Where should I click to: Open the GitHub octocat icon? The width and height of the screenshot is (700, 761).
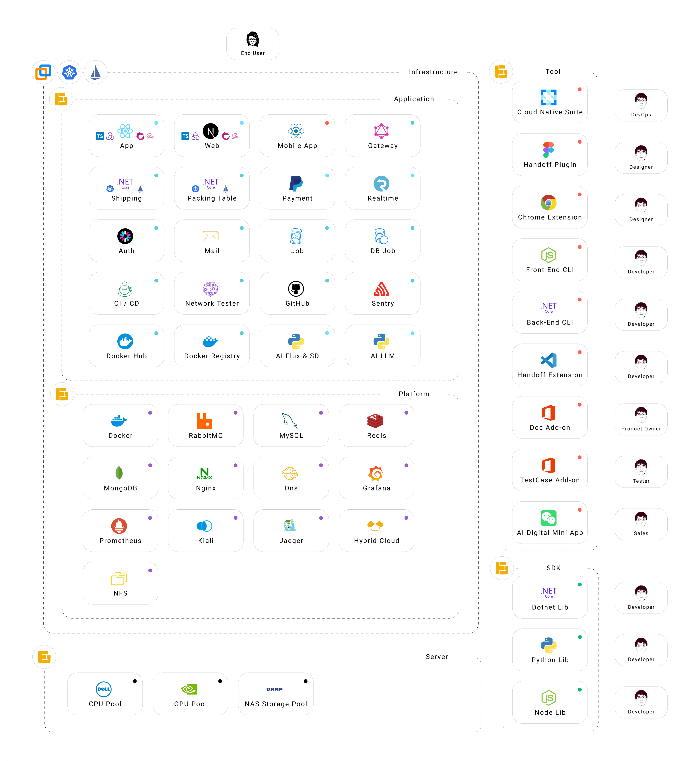[x=296, y=289]
